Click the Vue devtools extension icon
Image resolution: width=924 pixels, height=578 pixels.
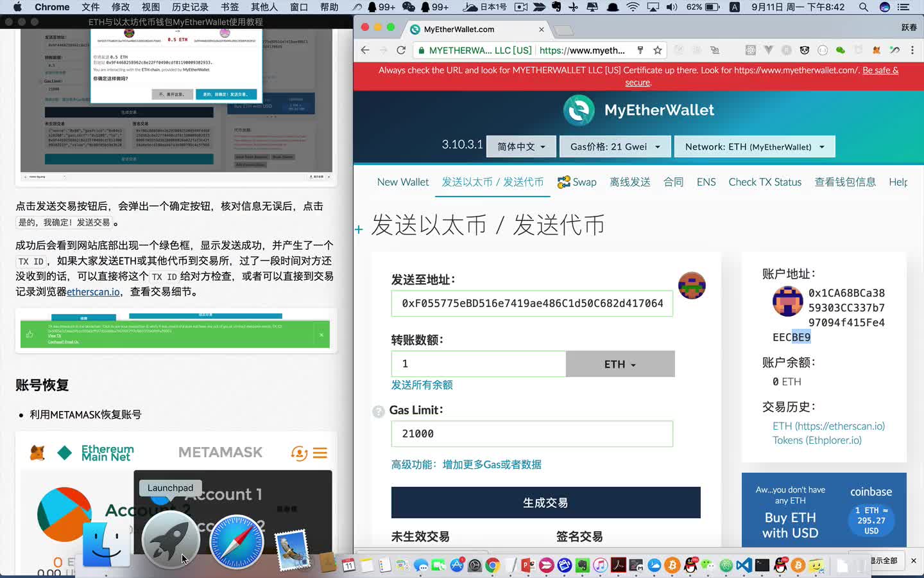coord(769,50)
